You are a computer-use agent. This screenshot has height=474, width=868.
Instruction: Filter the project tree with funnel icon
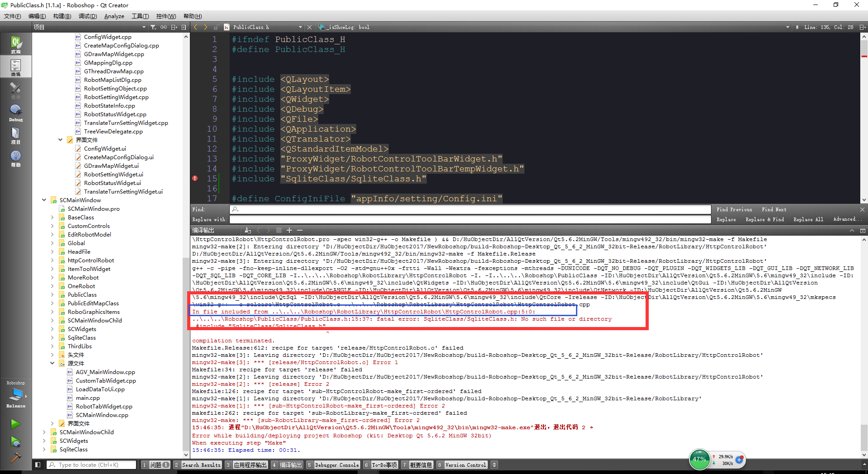[x=153, y=27]
